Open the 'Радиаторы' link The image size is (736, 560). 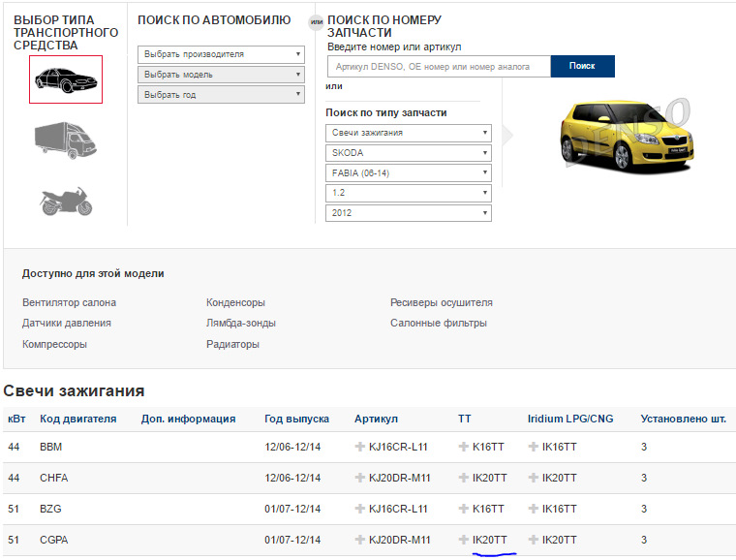click(x=232, y=344)
